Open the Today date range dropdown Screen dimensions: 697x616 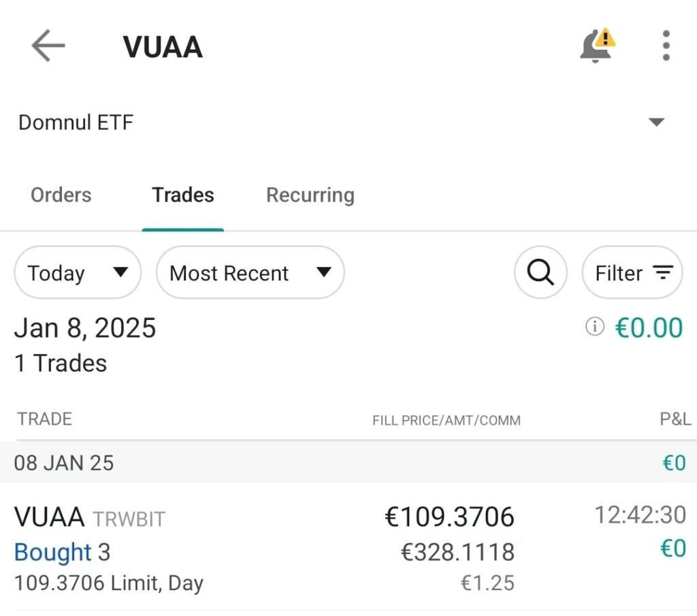[x=77, y=273]
